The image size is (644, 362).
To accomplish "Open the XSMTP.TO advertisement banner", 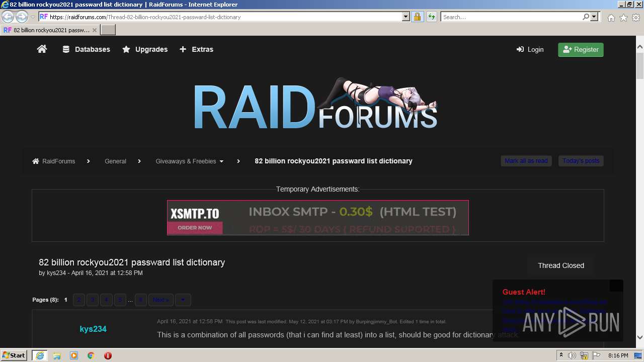I will point(318,218).
